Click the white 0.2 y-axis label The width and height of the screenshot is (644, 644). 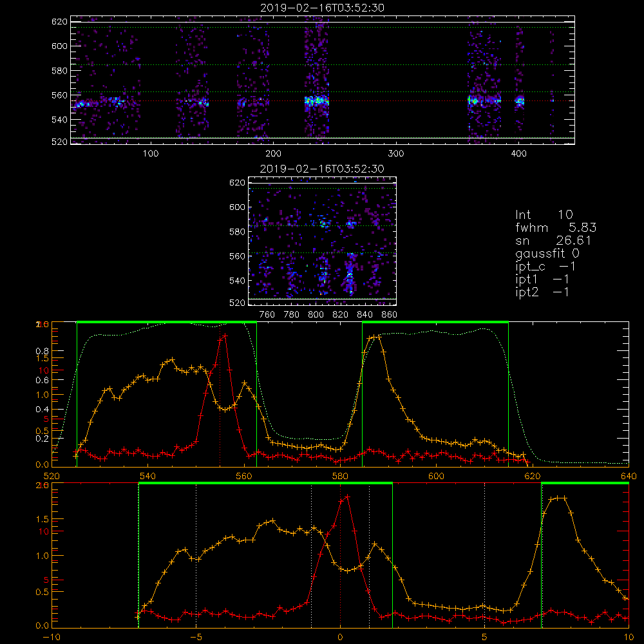tap(42, 439)
